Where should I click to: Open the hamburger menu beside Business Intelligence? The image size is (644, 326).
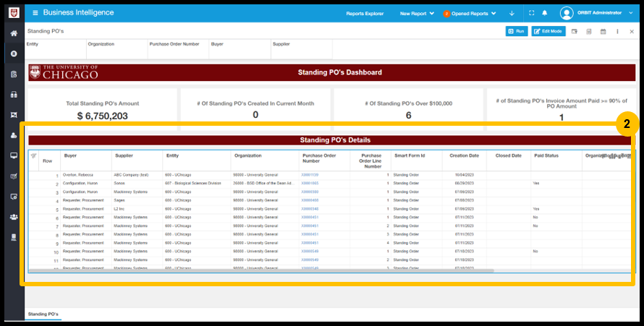click(35, 13)
